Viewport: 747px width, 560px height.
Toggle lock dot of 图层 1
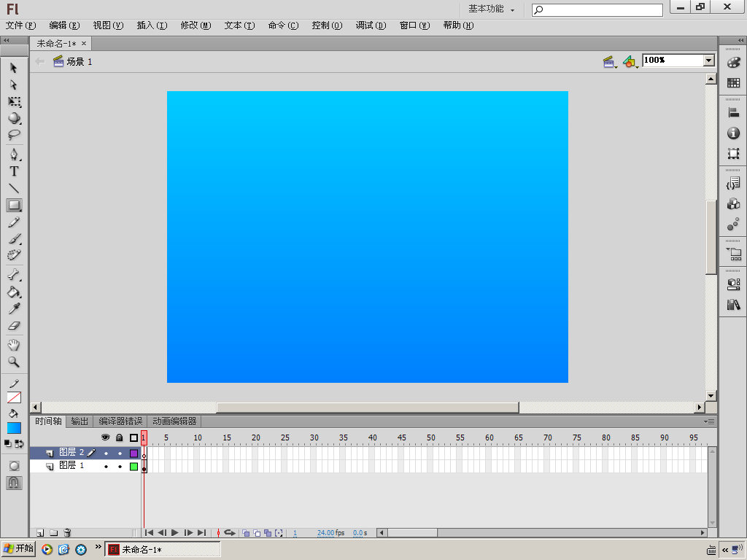point(120,467)
